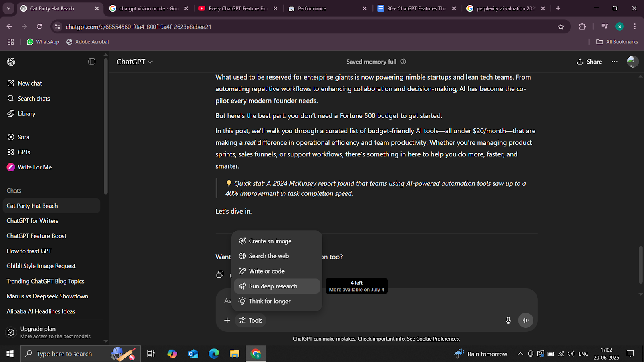This screenshot has width=644, height=362.
Task: Expand the ChatGPT model dropdown
Action: pos(134,62)
